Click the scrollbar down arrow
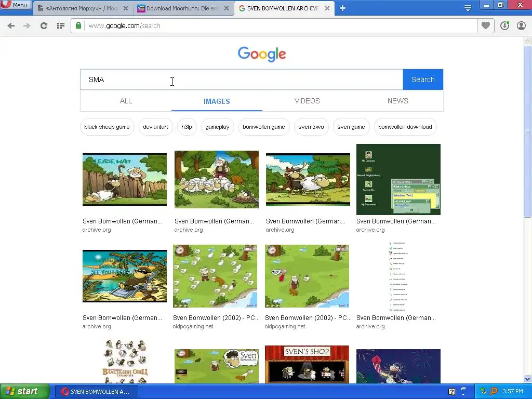This screenshot has width=532, height=399. coord(528,379)
